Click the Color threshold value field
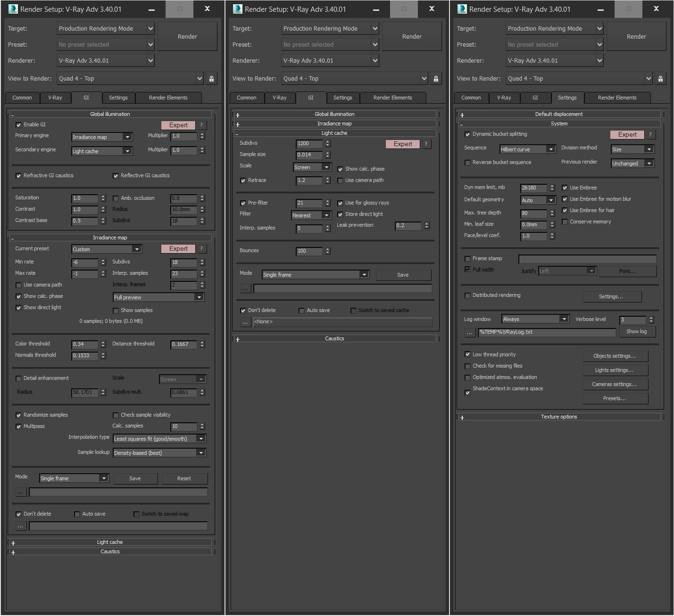Image resolution: width=674 pixels, height=616 pixels. (x=84, y=344)
